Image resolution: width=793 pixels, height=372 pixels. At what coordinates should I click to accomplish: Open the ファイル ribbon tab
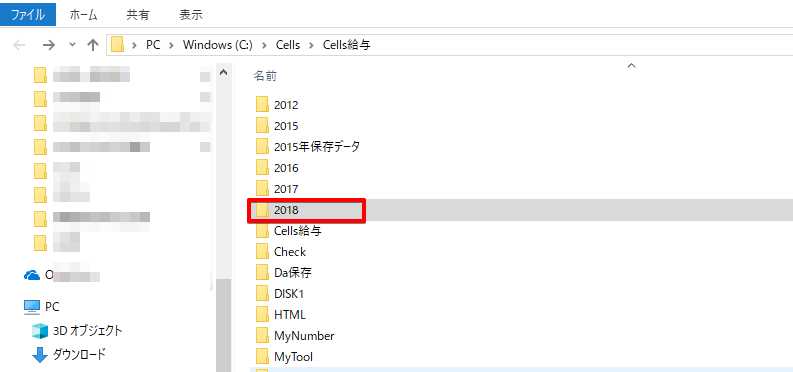(28, 15)
